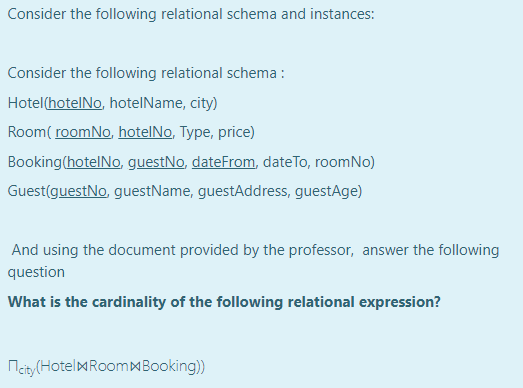Click guestAddress attribute in Guest schema
523x388 pixels.
pyautogui.click(x=243, y=191)
